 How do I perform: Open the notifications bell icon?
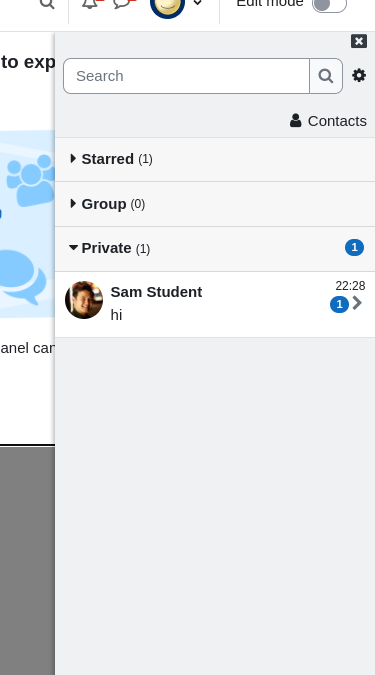coord(90,3)
